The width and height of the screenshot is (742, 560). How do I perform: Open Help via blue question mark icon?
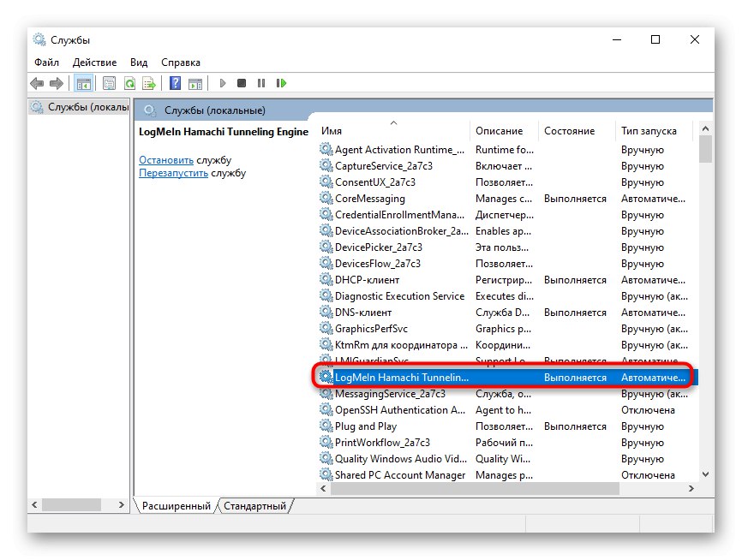pyautogui.click(x=175, y=83)
